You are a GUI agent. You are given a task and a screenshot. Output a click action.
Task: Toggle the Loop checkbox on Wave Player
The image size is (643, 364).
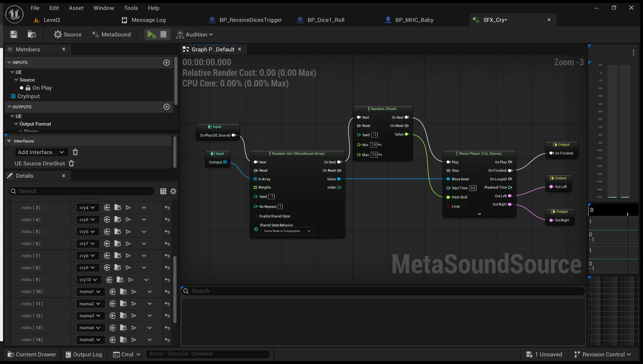click(x=464, y=207)
